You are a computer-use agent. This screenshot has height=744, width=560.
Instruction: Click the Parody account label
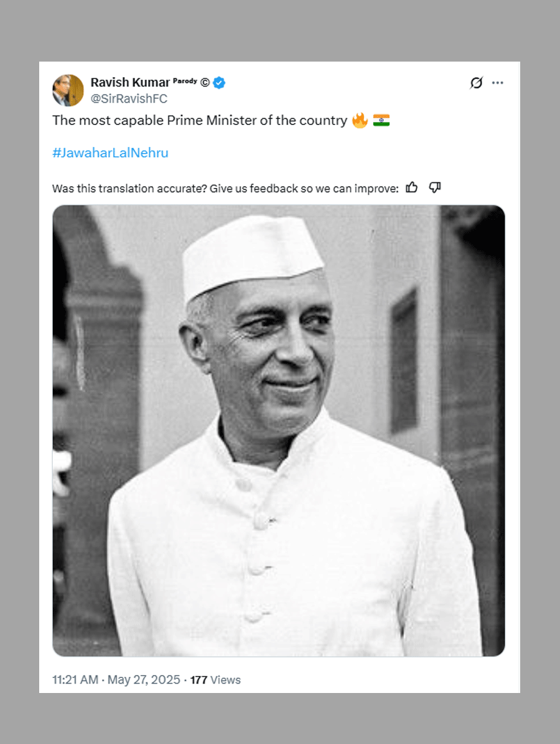(185, 80)
